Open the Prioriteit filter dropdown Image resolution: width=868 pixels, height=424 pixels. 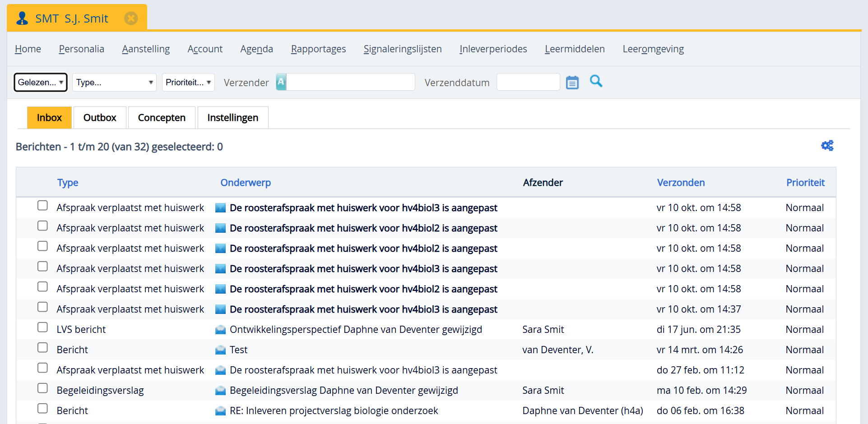coord(188,83)
